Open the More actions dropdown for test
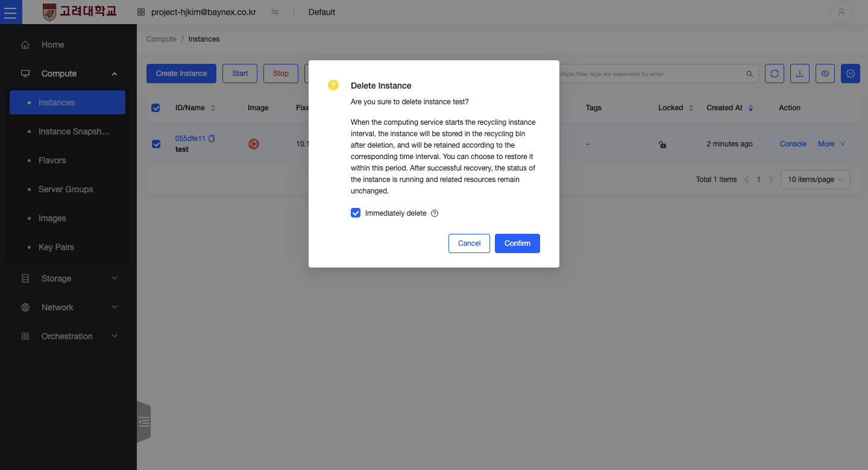This screenshot has width=868, height=470. click(x=832, y=144)
